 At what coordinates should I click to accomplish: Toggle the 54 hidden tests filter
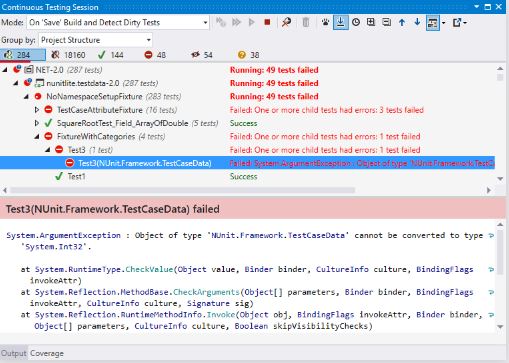pyautogui.click(x=202, y=55)
